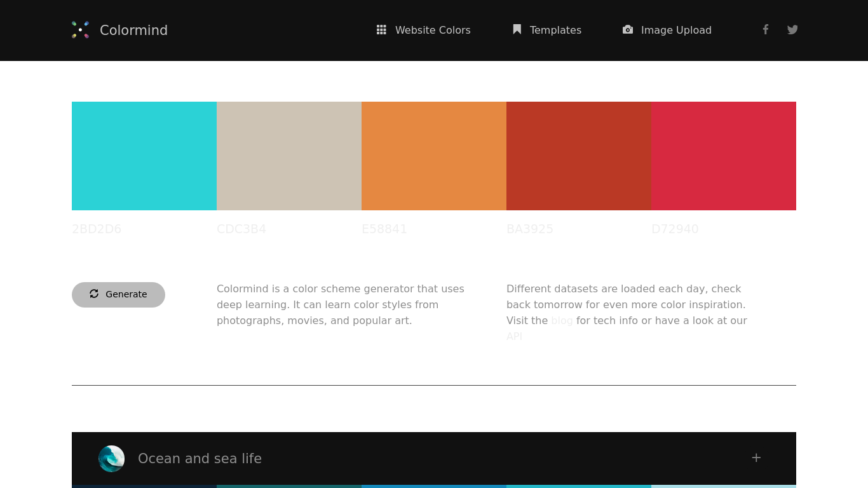Click the E58841 hex code text

point(384,229)
